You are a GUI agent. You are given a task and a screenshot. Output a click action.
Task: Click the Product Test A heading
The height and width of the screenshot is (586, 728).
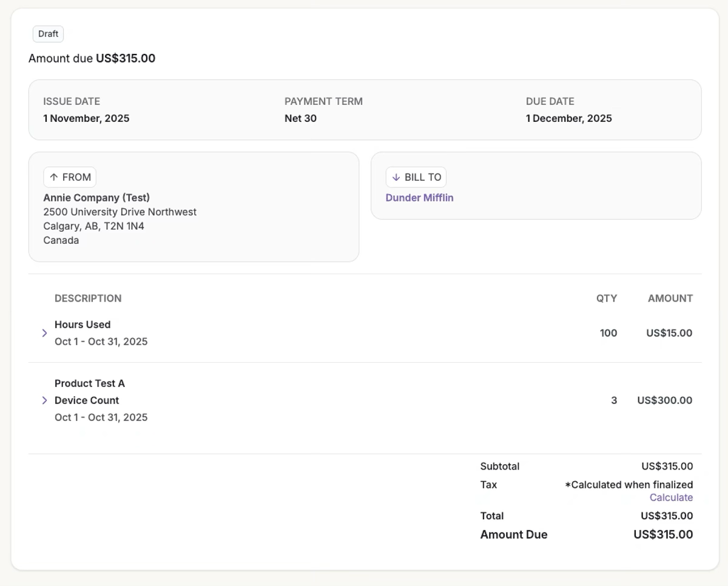90,383
